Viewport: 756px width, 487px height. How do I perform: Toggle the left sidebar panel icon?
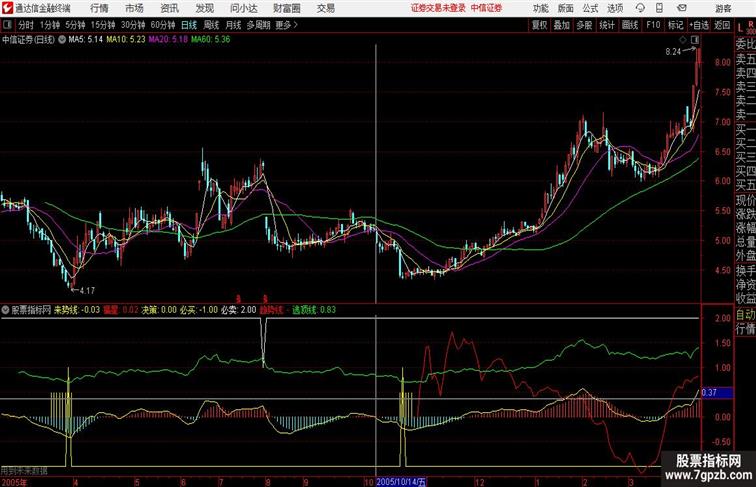click(7, 25)
